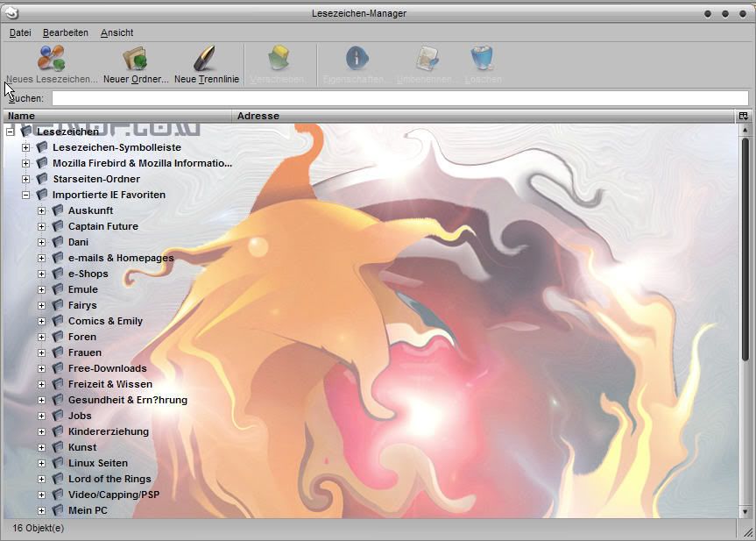
Task: Expand the Frauen folder
Action: click(41, 352)
